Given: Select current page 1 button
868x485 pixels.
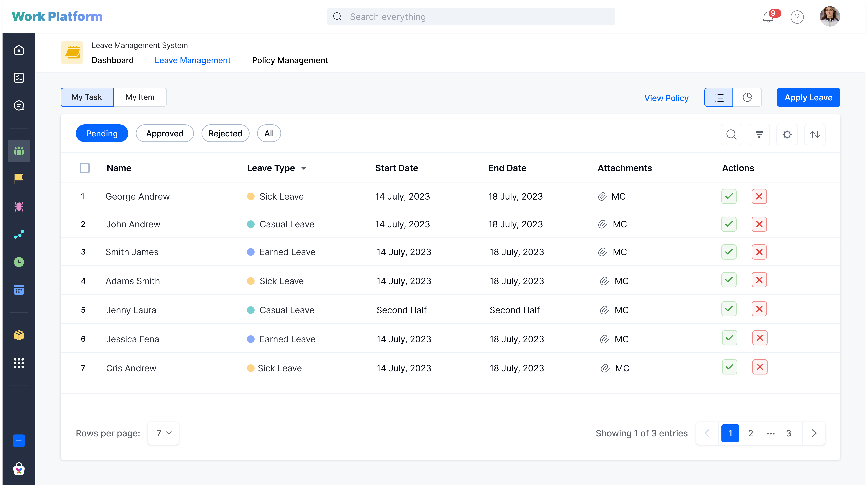Looking at the screenshot, I should tap(730, 433).
